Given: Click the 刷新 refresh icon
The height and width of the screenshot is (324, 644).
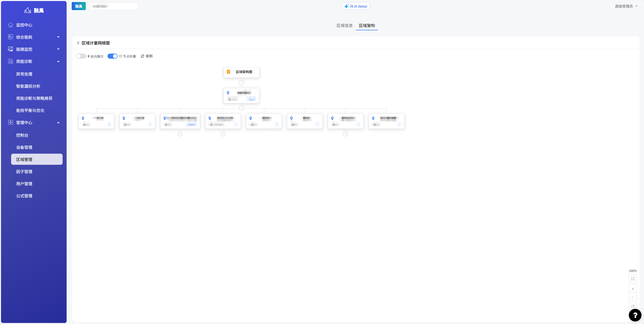Looking at the screenshot, I should pos(143,56).
